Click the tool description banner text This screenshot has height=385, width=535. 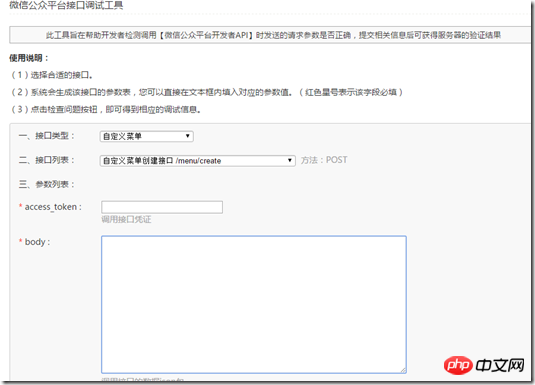point(273,35)
